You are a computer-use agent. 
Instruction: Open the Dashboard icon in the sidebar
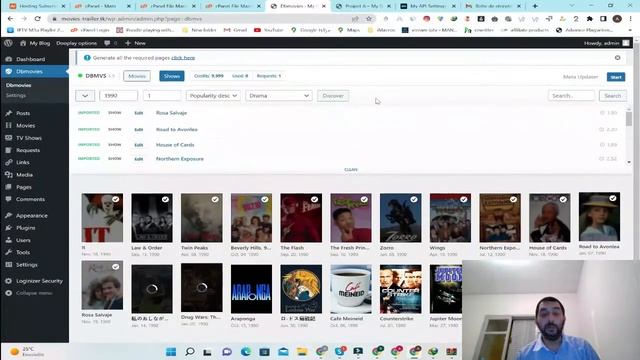pos(9,59)
